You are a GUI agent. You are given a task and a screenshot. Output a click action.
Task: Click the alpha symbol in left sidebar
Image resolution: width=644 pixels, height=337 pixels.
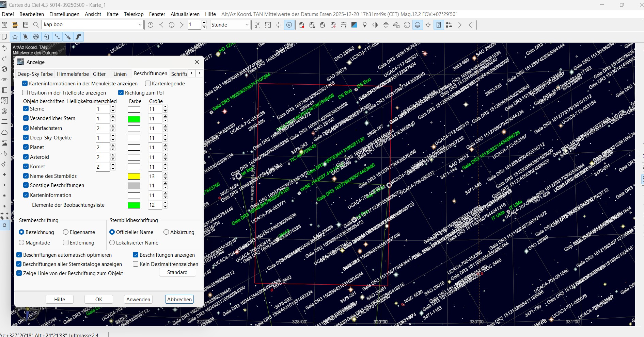[x=4, y=225]
